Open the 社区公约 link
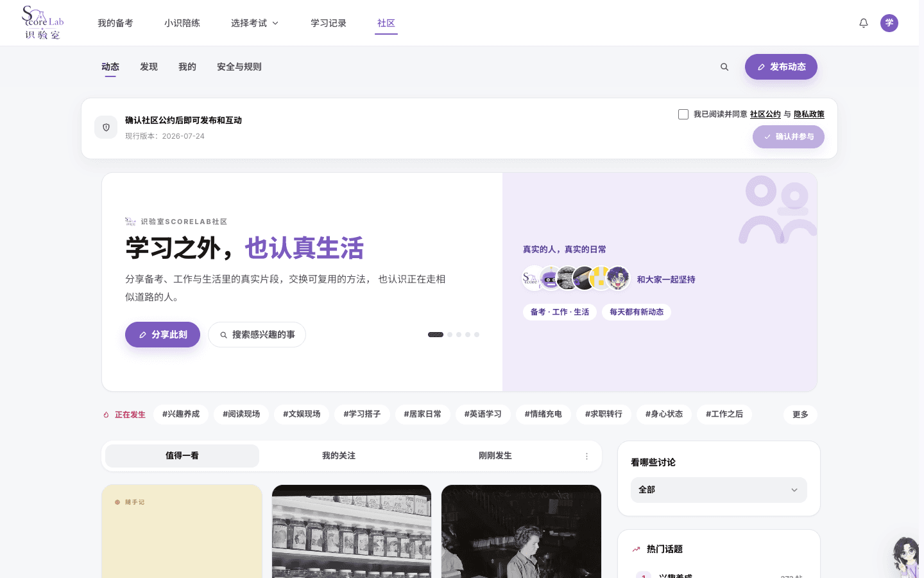 [766, 114]
